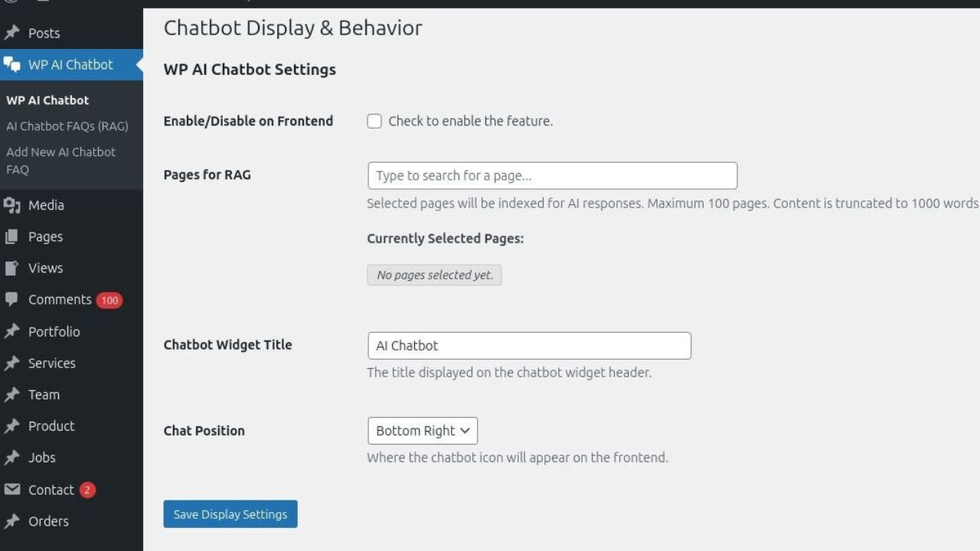Viewport: 980px width, 551px height.
Task: Click the Media library icon
Action: pyautogui.click(x=11, y=205)
